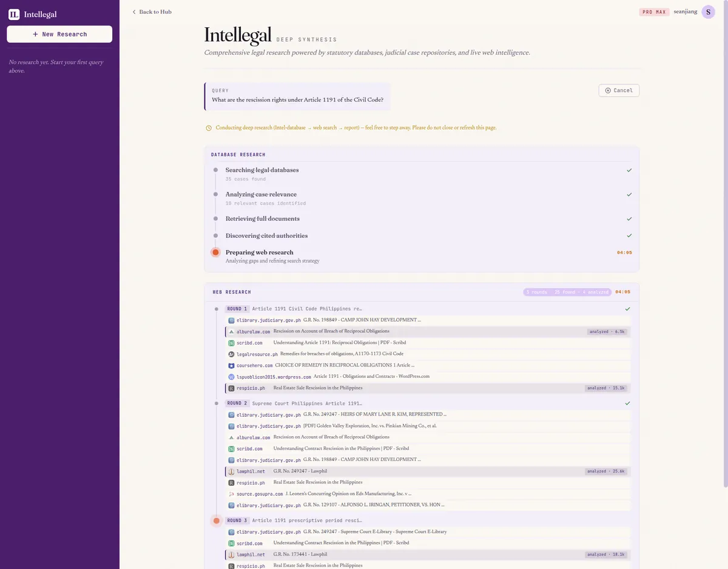728x569 pixels.
Task: Select the Discovering cited authorities step
Action: pos(266,235)
